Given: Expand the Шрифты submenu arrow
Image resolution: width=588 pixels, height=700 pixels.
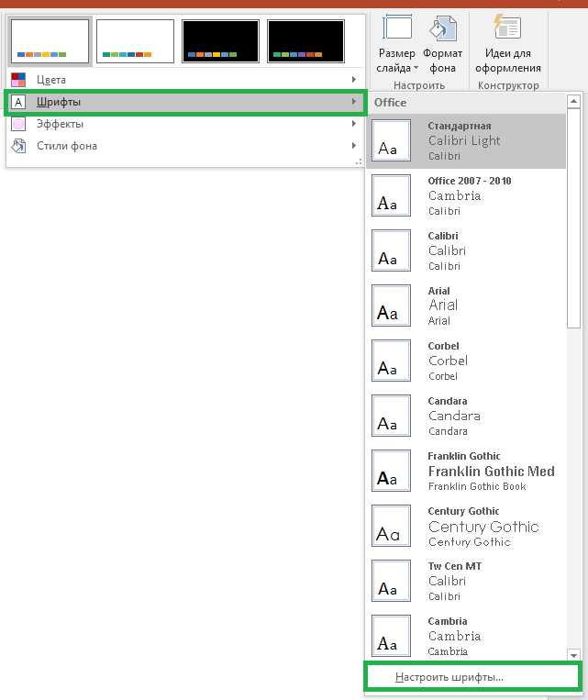Looking at the screenshot, I should click(x=353, y=101).
